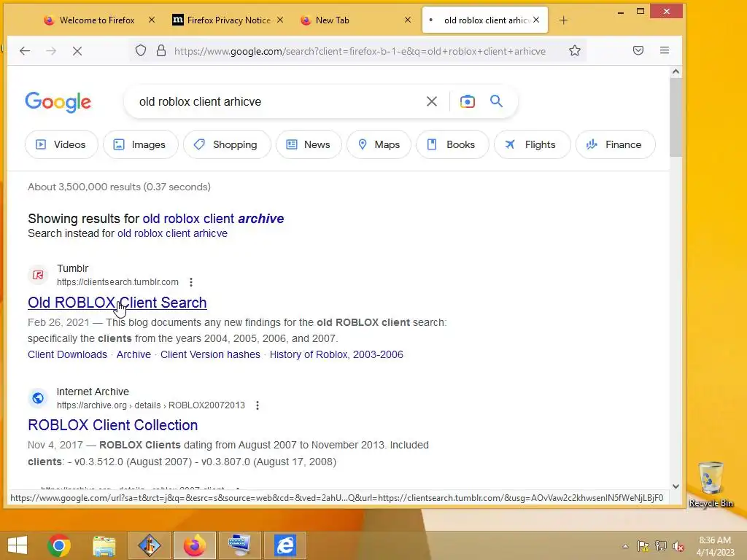Go to Google homepage logo
Image resolution: width=747 pixels, height=560 pixels.
(x=58, y=102)
